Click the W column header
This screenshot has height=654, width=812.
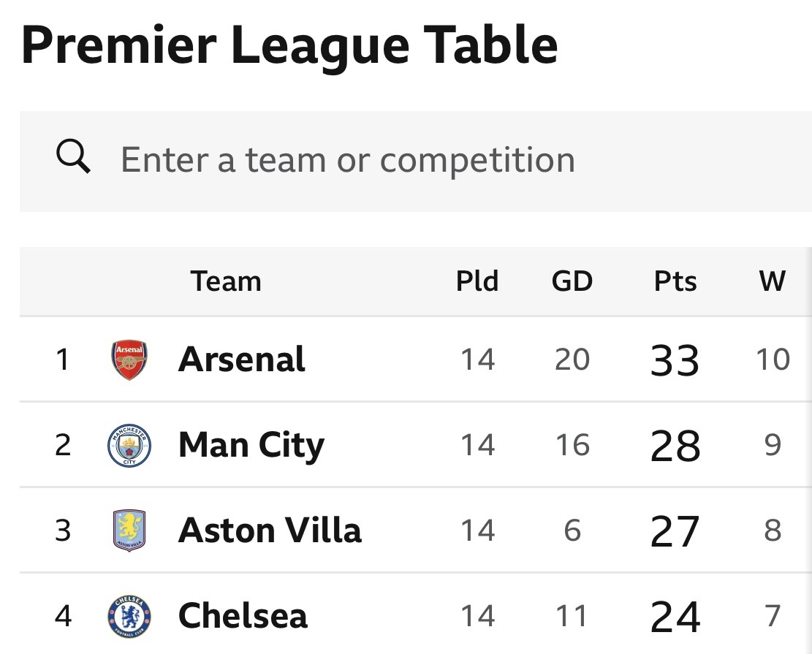click(x=773, y=281)
